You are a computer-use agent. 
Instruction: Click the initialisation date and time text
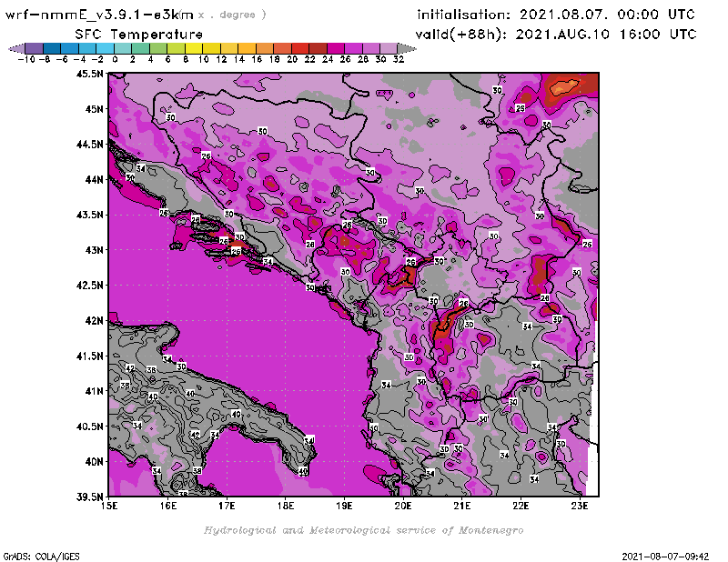[x=556, y=15]
